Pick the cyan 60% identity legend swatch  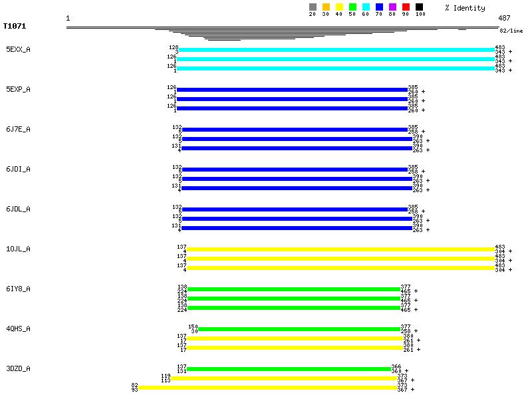[x=366, y=7]
